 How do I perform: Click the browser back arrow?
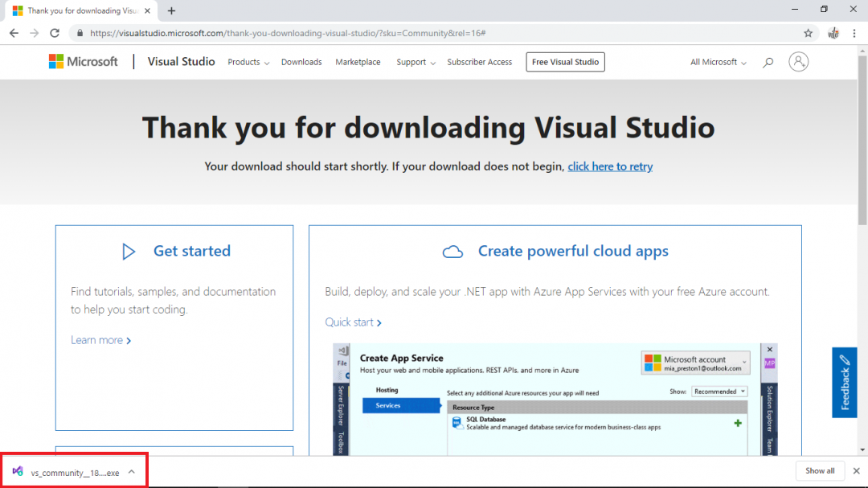coord(14,33)
